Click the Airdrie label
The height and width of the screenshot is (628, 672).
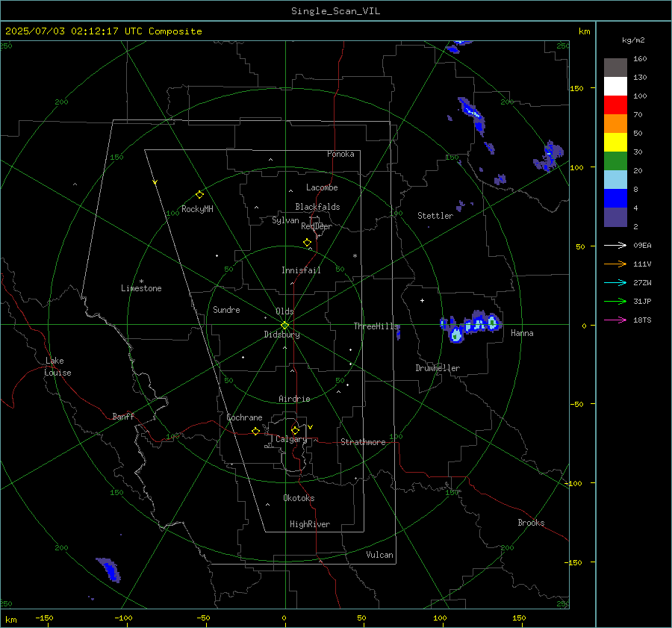[294, 399]
